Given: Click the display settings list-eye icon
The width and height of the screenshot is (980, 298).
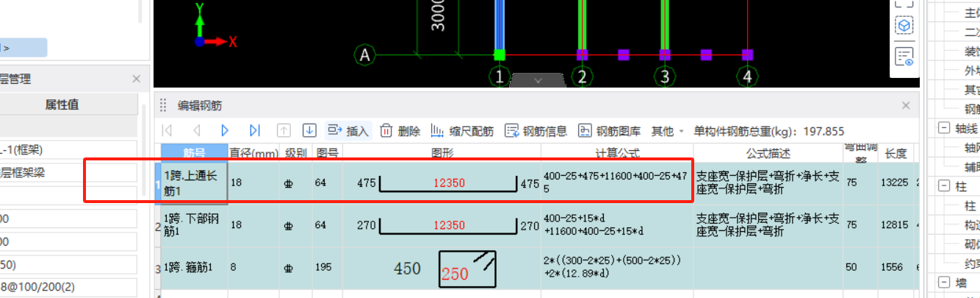Looking at the screenshot, I should coord(904,57).
